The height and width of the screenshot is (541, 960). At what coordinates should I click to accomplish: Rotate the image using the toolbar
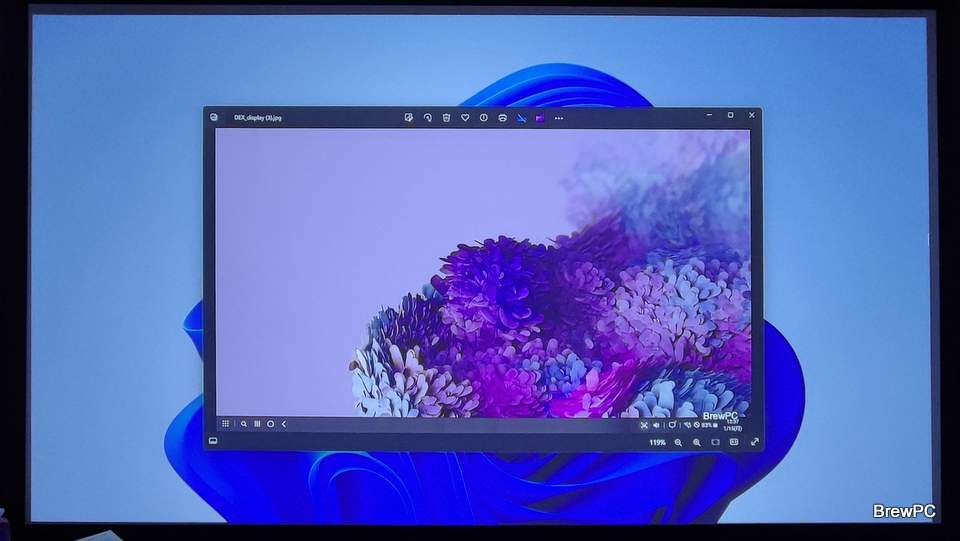[427, 118]
